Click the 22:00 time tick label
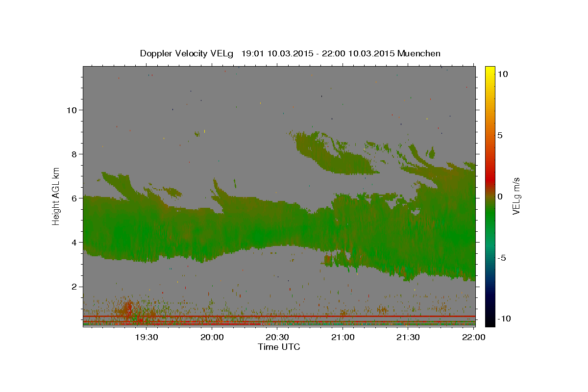Image resolution: width=588 pixels, height=392 pixels. [473, 337]
